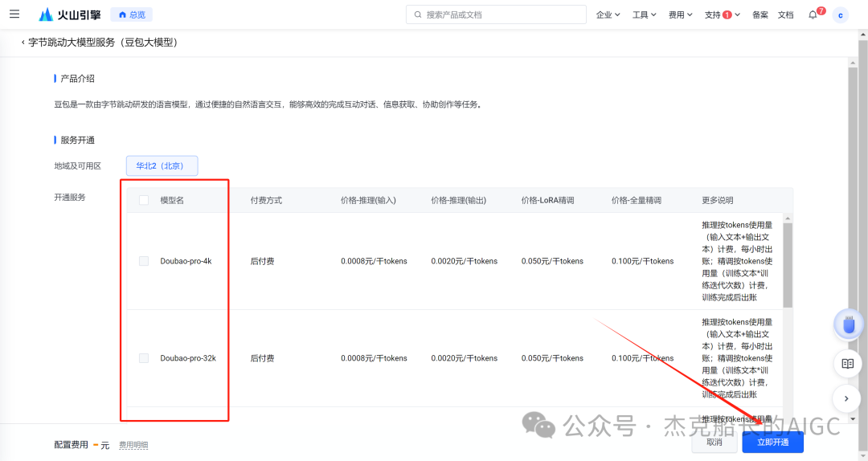Open the notification bell icon
The width and height of the screenshot is (868, 461).
813,15
